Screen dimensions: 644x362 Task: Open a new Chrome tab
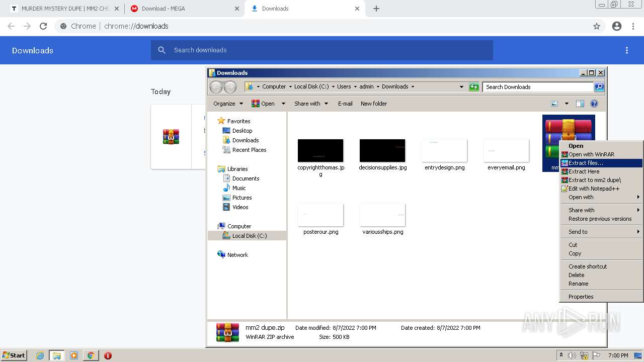(x=376, y=9)
